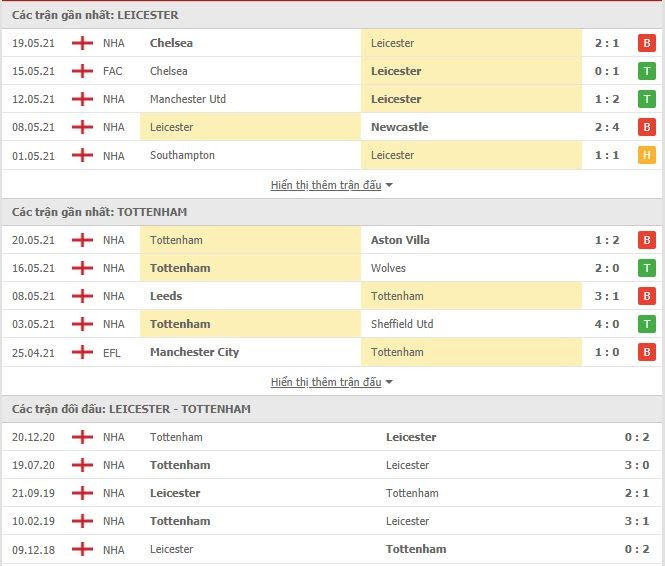Screen dimensions: 665x566
Task: Click the Tottenham recent matches section header
Action: 99,212
